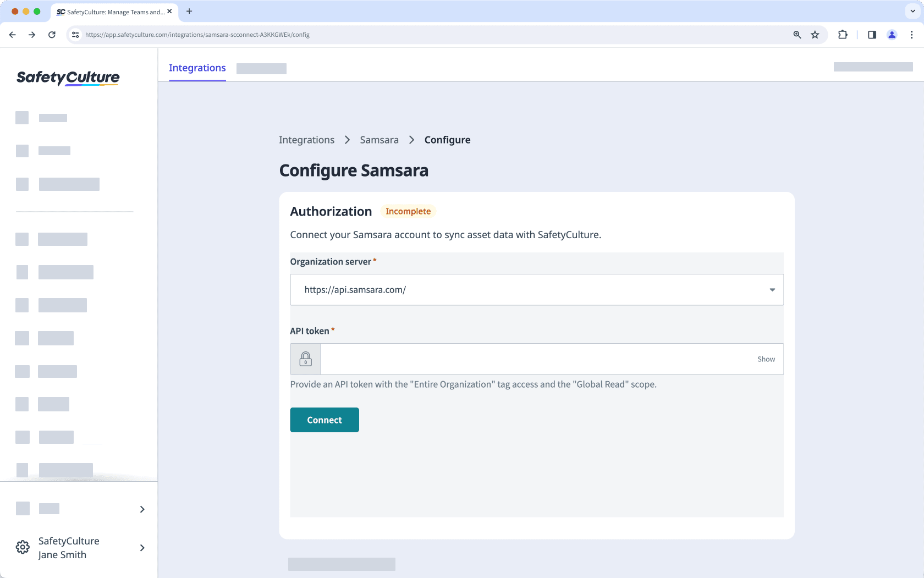Toggle the browser side panel icon
Screen dimensions: 924x578
872,34
